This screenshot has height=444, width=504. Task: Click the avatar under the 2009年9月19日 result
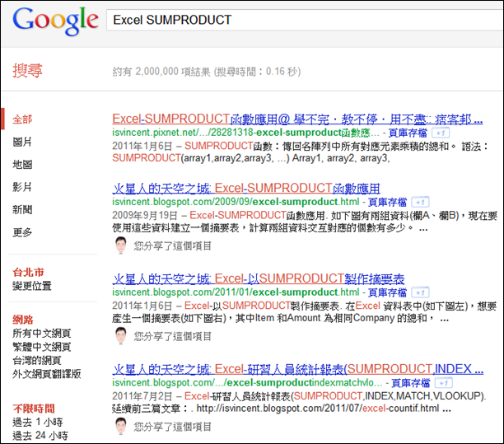[121, 245]
